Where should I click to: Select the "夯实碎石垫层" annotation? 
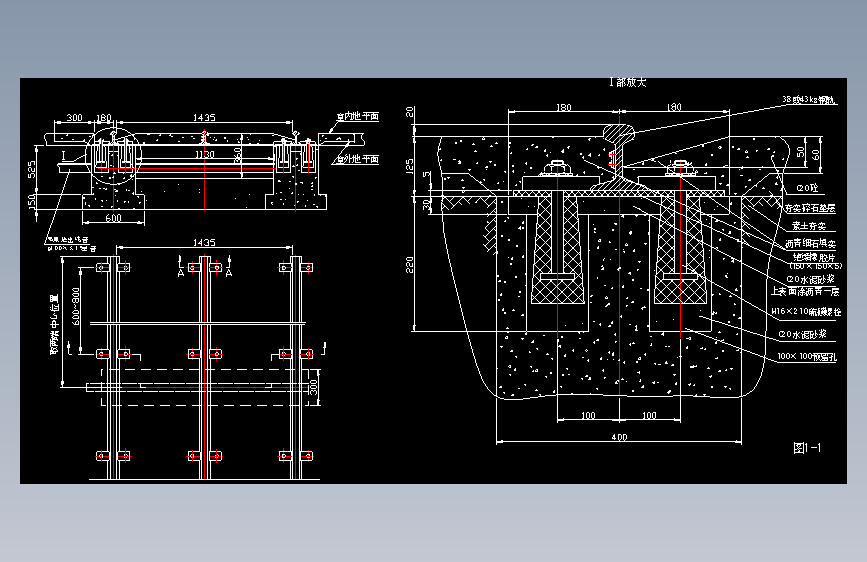[810, 208]
